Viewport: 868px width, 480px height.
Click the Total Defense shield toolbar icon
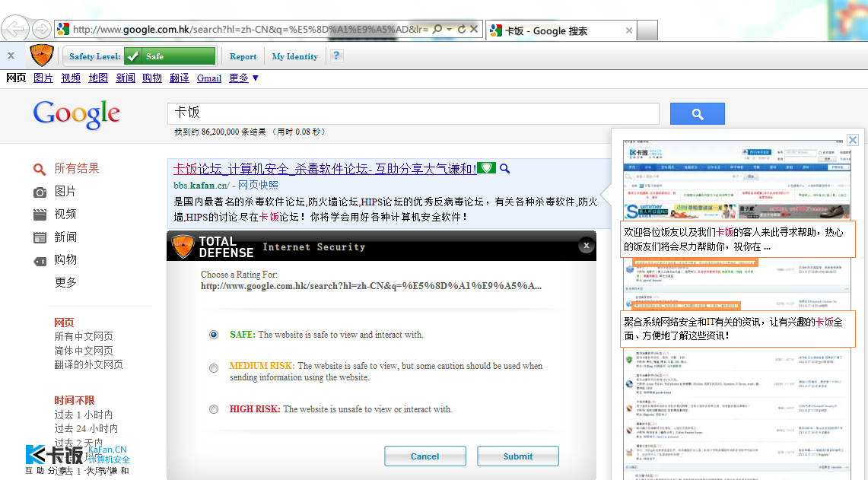click(x=42, y=56)
